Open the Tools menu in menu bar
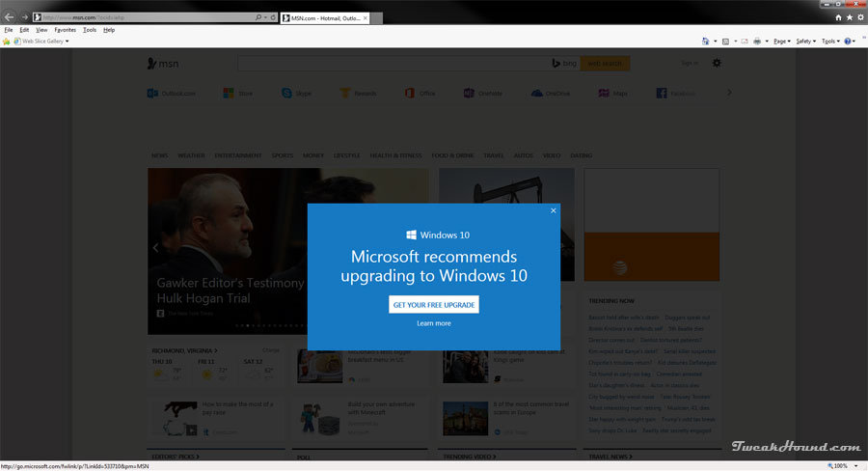Viewport: 868px width, 471px height. coord(90,30)
